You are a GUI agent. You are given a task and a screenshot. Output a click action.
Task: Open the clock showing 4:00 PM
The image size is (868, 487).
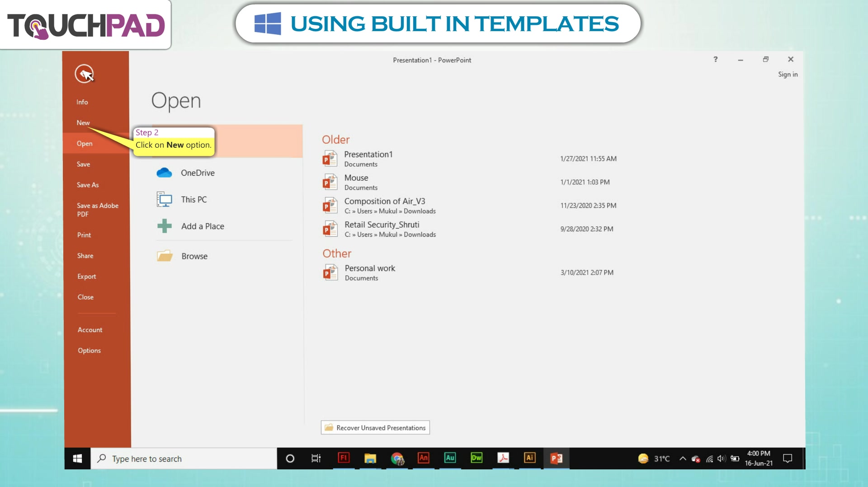click(x=759, y=459)
